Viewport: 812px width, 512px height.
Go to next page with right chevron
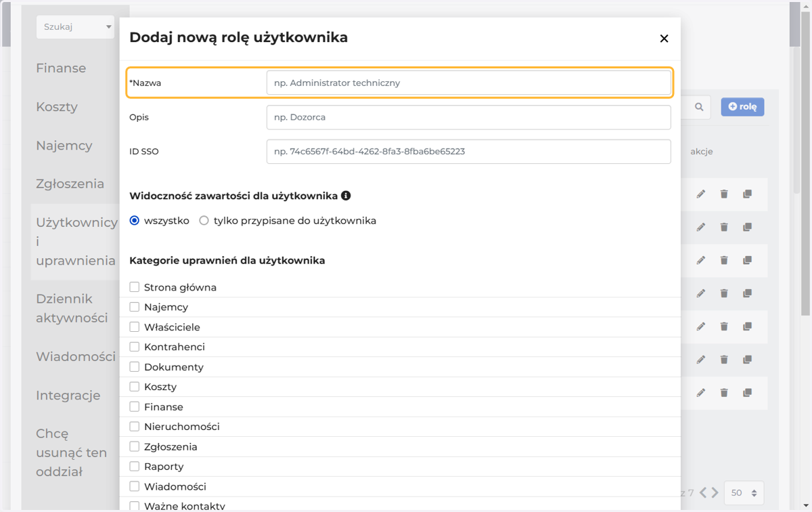click(x=715, y=492)
